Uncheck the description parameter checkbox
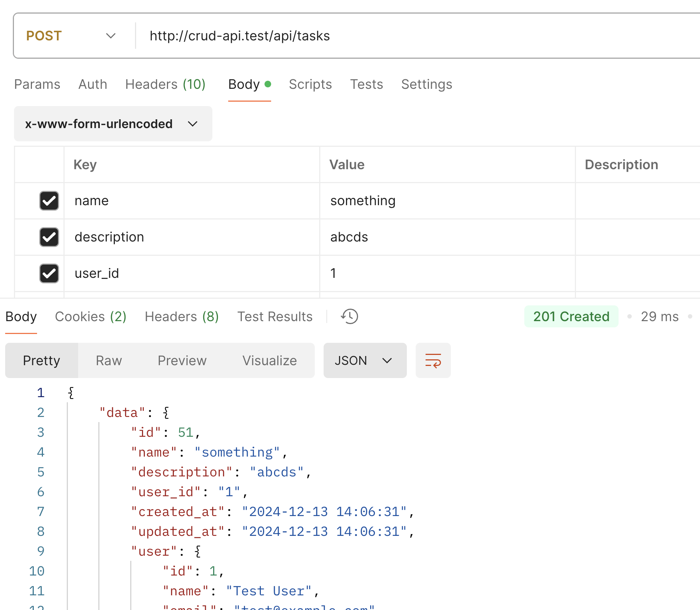 (x=49, y=237)
